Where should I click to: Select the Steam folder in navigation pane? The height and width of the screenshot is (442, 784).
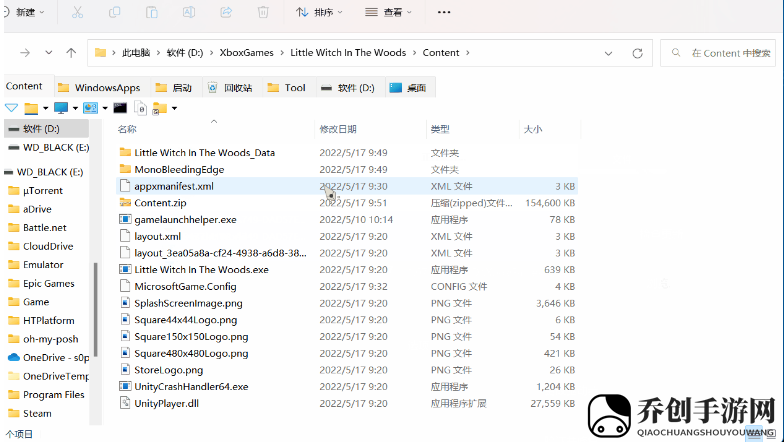[37, 414]
